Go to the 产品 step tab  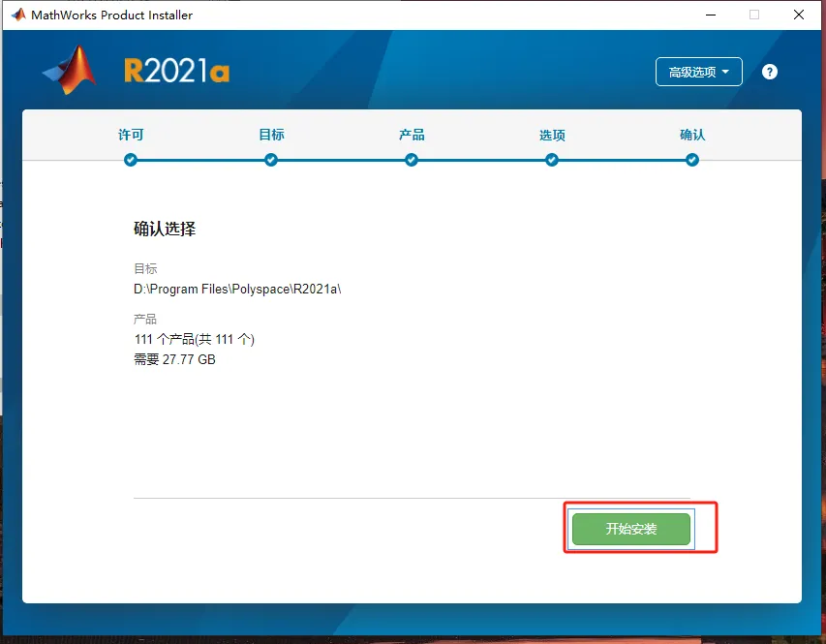[412, 135]
